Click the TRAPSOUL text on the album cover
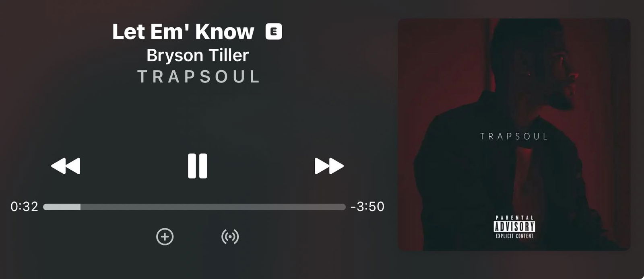644x279 pixels. click(x=514, y=136)
